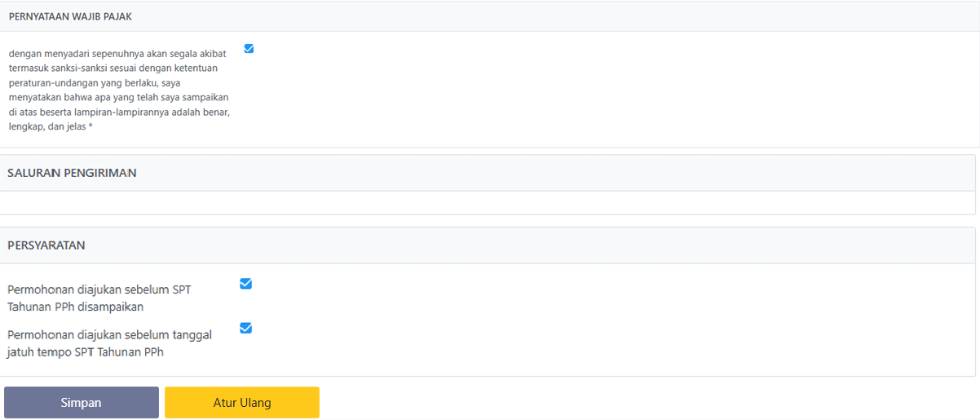The image size is (980, 420).
Task: Click the required asterisk after 'jelas'
Action: [x=90, y=127]
